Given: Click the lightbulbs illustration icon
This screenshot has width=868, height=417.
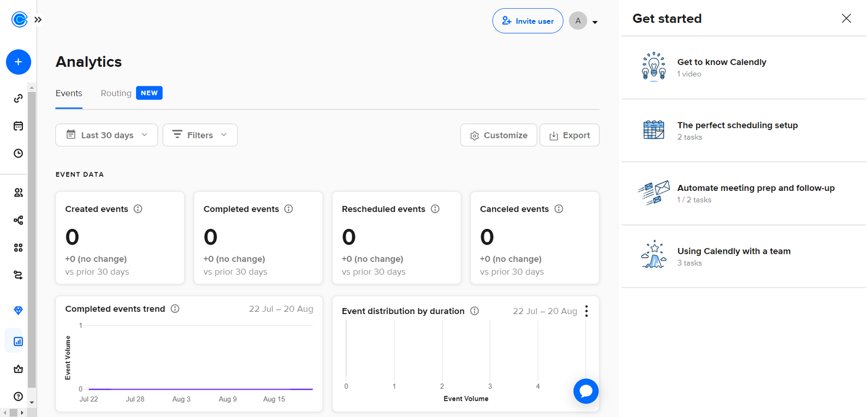Looking at the screenshot, I should pos(654,66).
